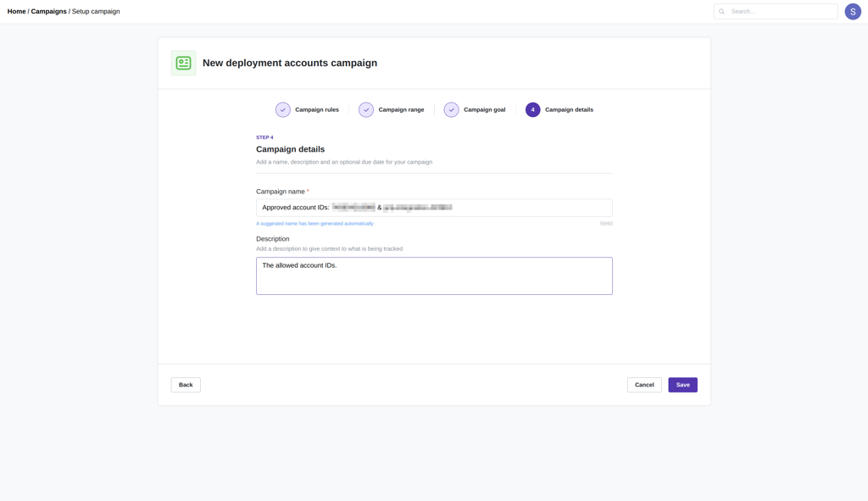This screenshot has height=501, width=868.
Task: Focus the Campaign name input field
Action: pos(434,208)
